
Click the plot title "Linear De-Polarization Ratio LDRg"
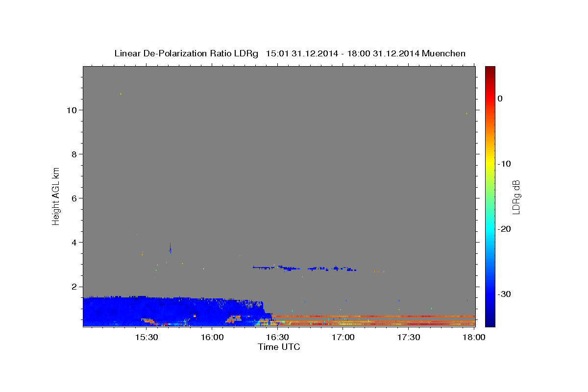click(186, 53)
